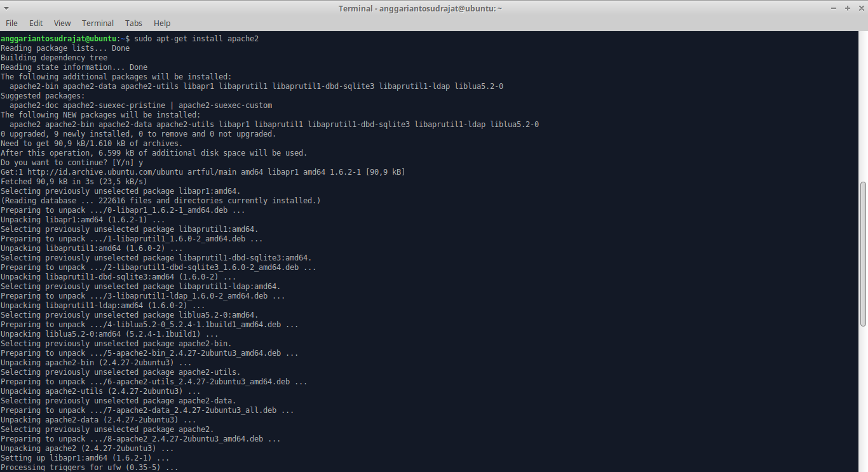Click 'The following additional packages will be installed:'
Screen dimensions: 868x472
[116, 77]
